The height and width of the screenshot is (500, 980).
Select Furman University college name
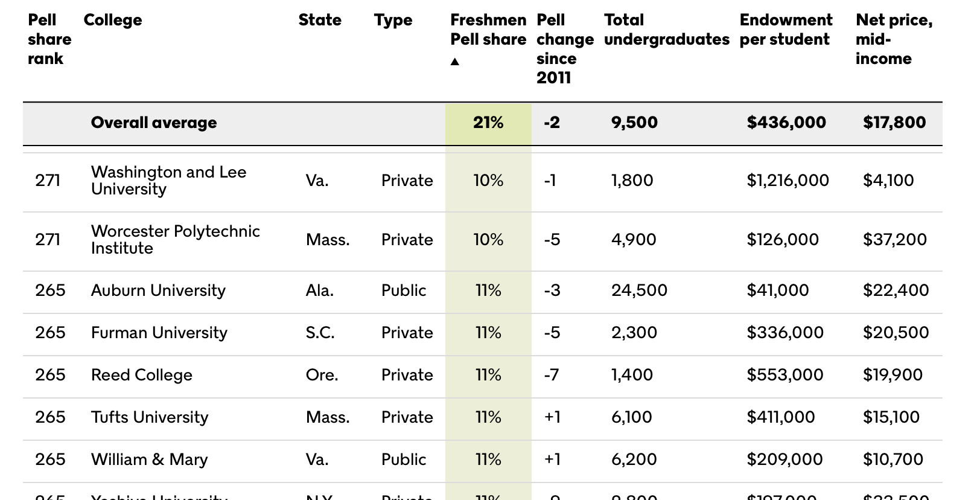click(x=159, y=333)
